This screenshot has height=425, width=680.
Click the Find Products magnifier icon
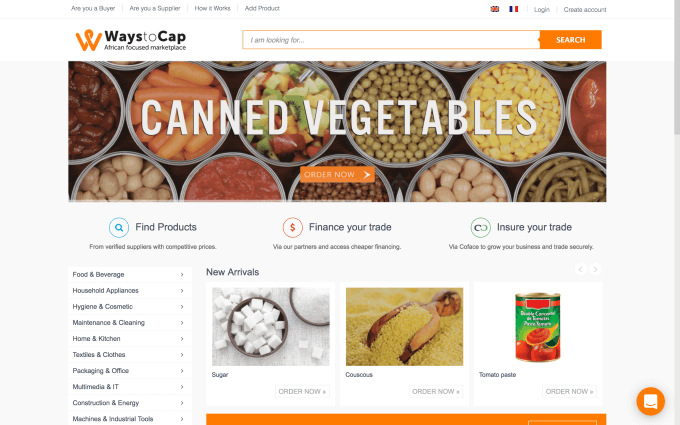[x=119, y=227]
